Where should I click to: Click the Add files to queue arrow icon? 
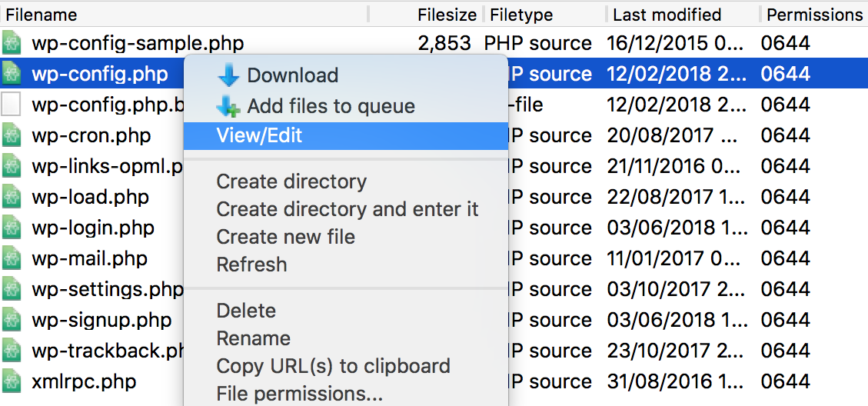tap(228, 106)
